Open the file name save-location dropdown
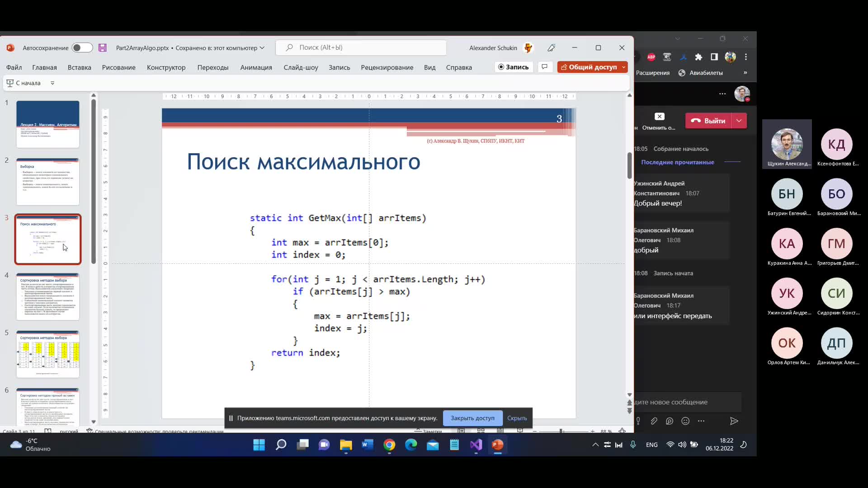868x488 pixels. click(x=262, y=48)
